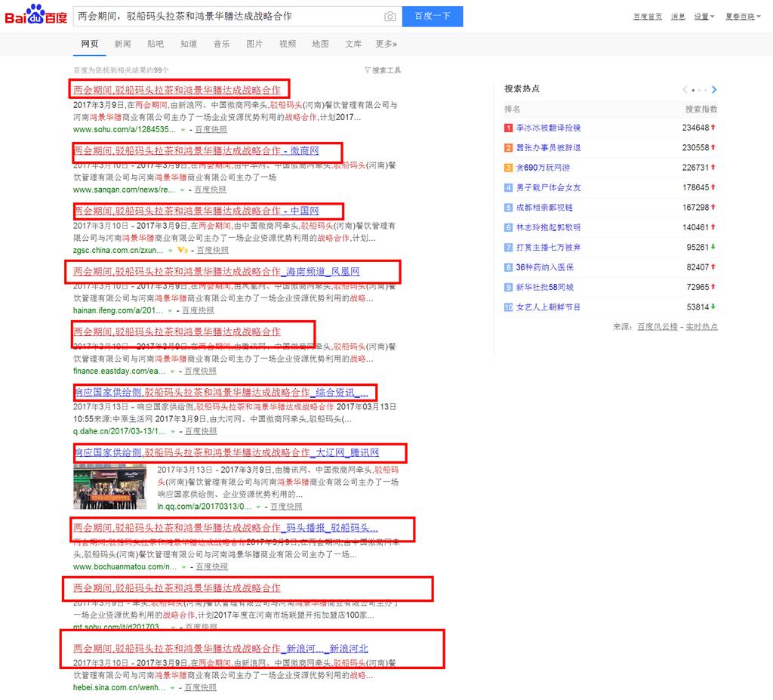
Task: Open camera image search in search box
Action: (x=390, y=17)
